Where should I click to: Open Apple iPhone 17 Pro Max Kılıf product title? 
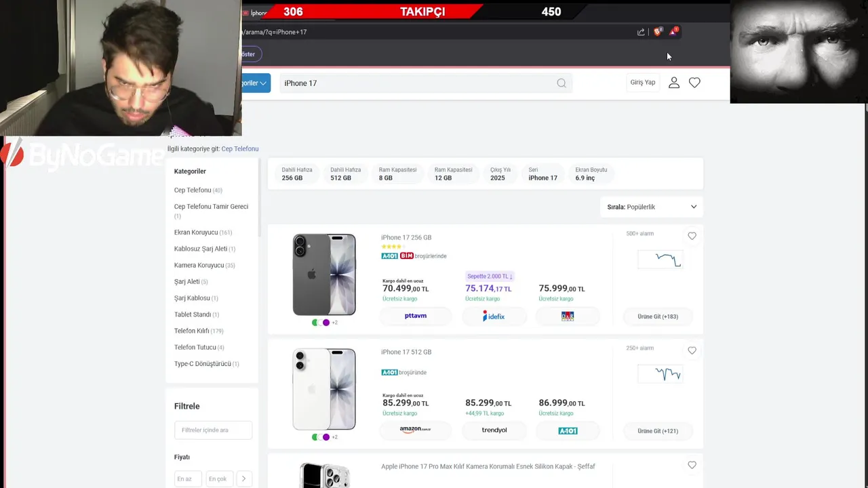[488, 467]
